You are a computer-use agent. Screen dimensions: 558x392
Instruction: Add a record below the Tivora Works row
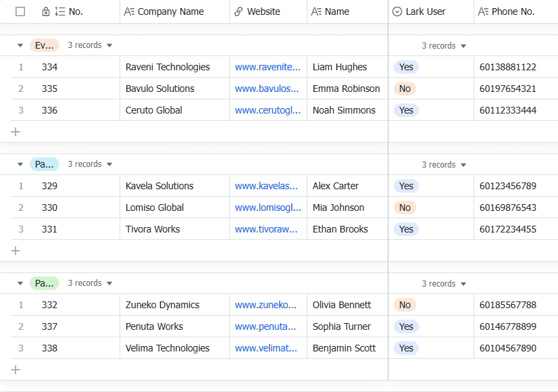16,251
